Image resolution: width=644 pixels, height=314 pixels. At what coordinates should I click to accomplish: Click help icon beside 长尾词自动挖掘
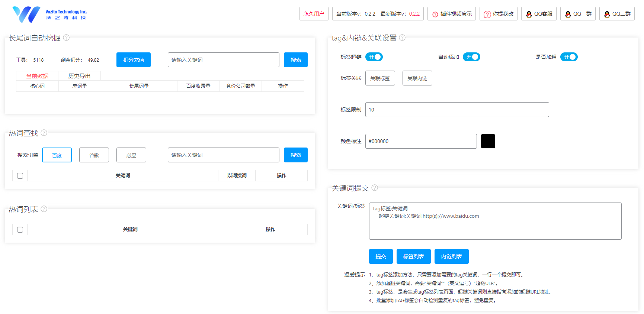click(66, 38)
